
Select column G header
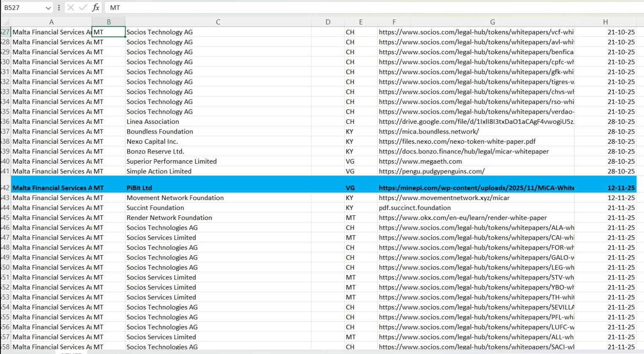click(492, 22)
